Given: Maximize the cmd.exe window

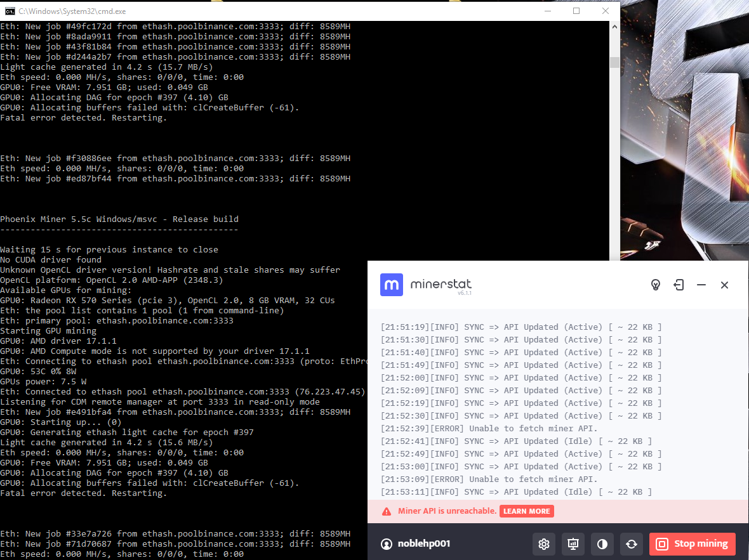Looking at the screenshot, I should pos(576,11).
